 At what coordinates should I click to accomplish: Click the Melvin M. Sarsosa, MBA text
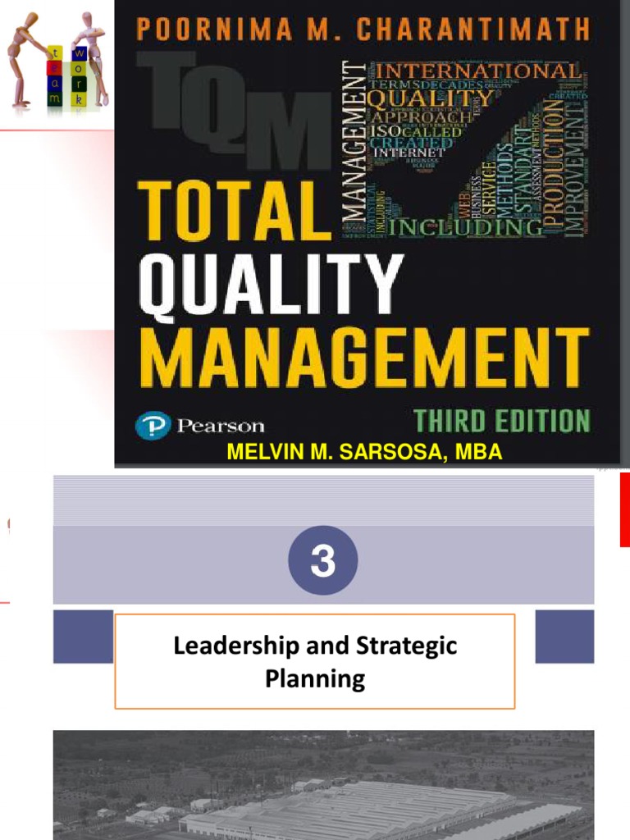pos(364,452)
